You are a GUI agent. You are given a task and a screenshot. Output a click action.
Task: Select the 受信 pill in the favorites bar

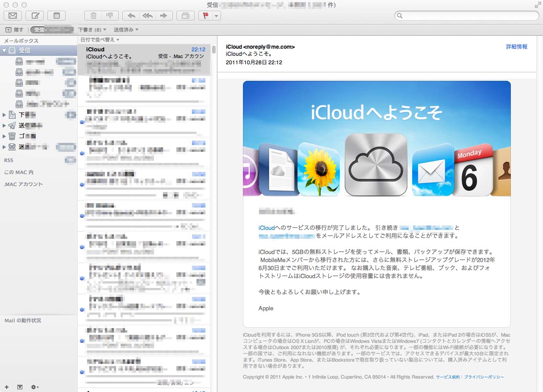(x=52, y=30)
